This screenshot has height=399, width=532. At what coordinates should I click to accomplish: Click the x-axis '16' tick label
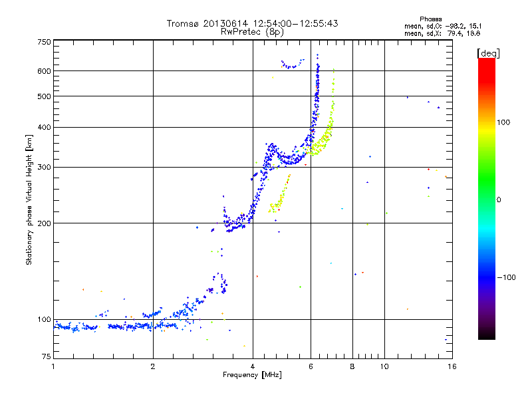click(452, 366)
